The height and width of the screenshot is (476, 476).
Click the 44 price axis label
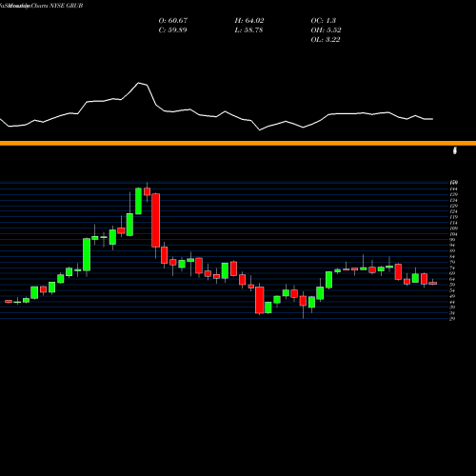452,302
